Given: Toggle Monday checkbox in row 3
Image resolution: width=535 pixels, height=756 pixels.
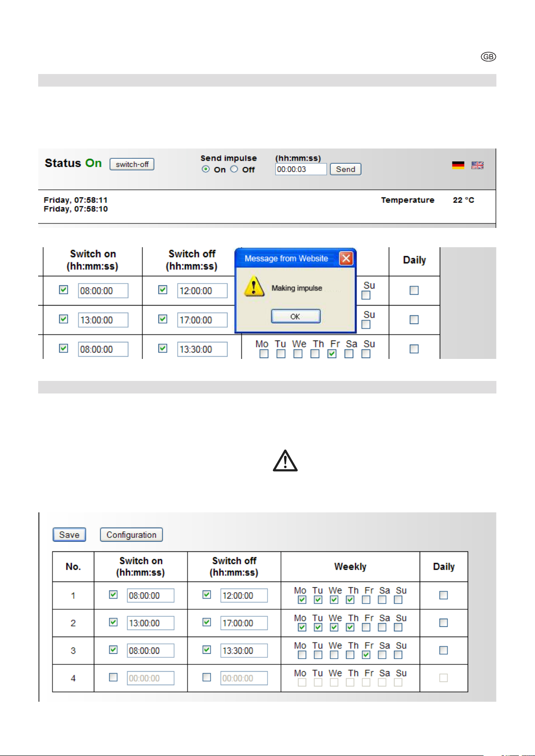Looking at the screenshot, I should point(302,655).
